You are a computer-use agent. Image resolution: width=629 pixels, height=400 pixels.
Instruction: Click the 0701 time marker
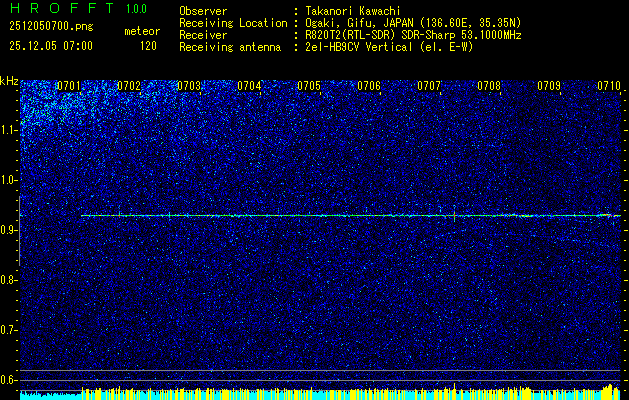69,85
